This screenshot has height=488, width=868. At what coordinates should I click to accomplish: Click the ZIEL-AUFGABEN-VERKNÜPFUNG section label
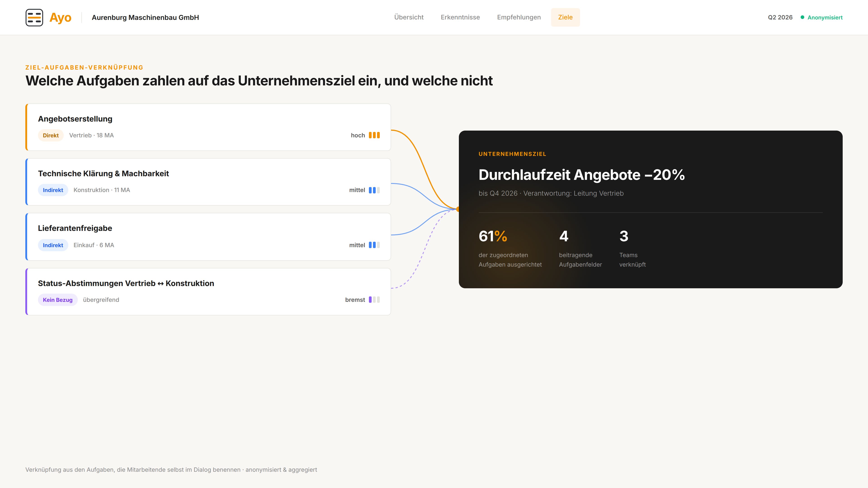pyautogui.click(x=84, y=67)
